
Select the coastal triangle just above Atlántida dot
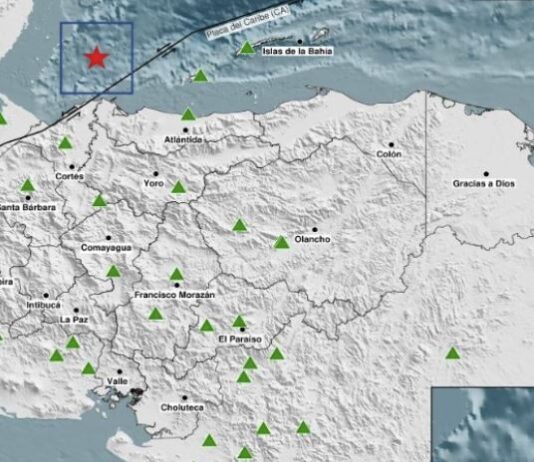pos(188,114)
